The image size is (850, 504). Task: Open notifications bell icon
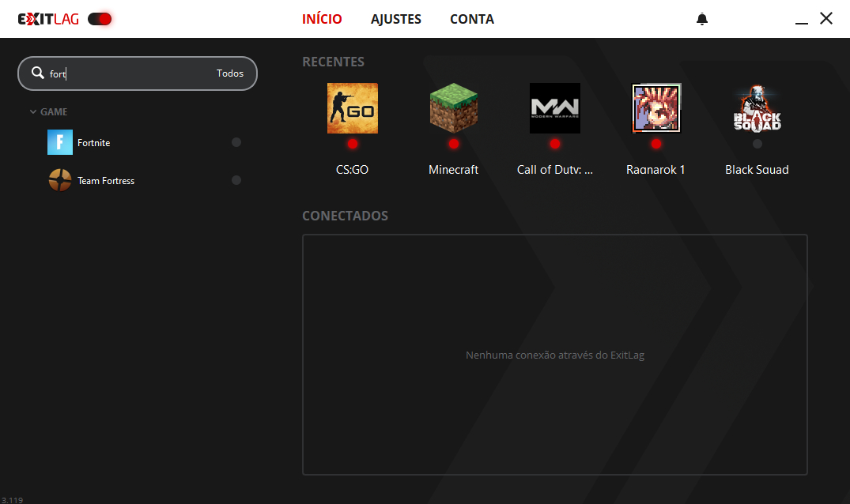[702, 19]
